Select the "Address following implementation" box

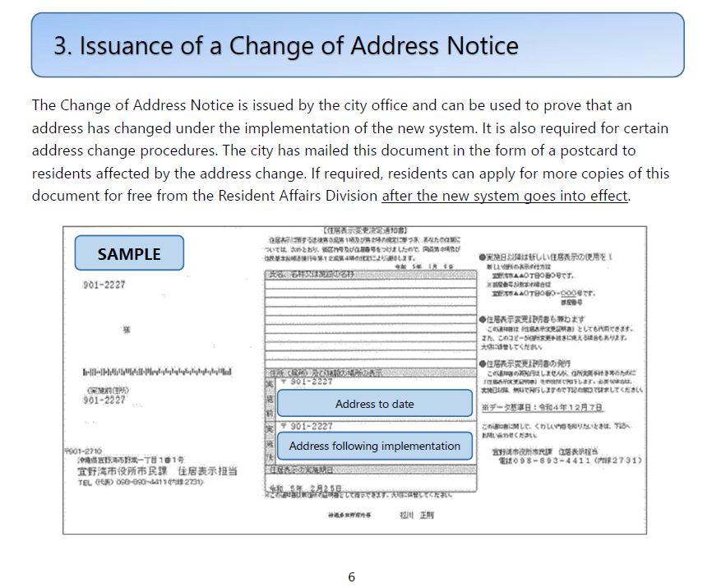pyautogui.click(x=374, y=446)
